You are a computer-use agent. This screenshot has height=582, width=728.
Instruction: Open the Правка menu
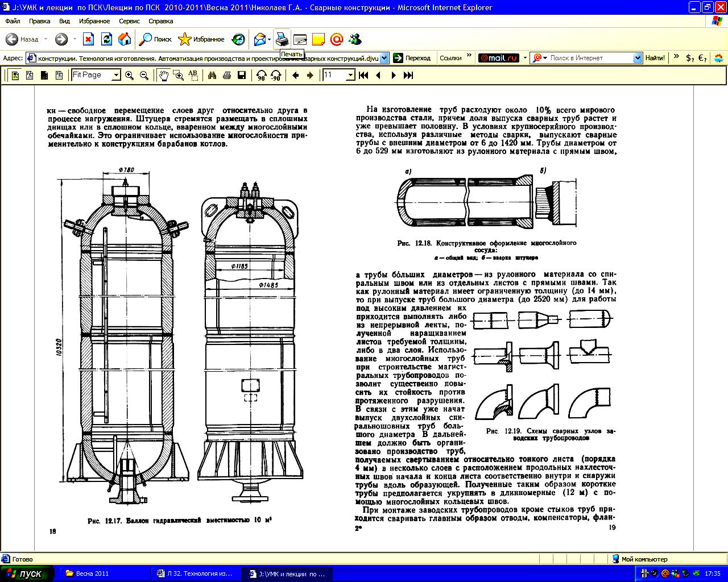40,21
